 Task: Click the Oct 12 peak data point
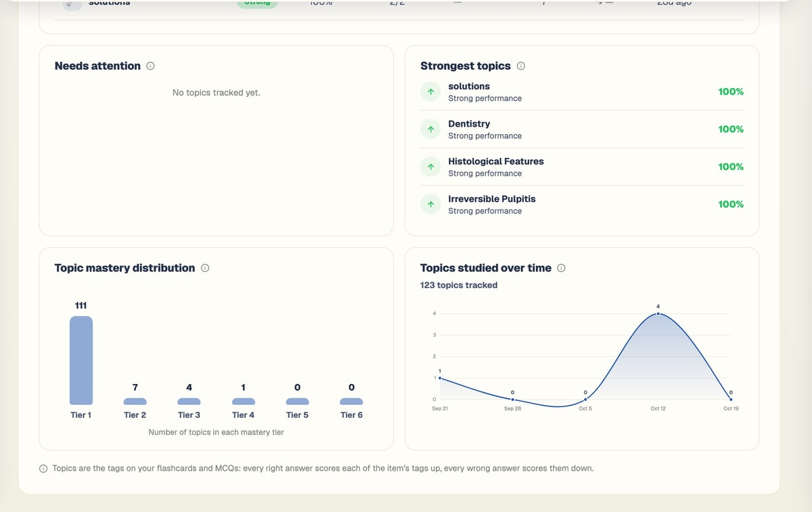(x=658, y=314)
